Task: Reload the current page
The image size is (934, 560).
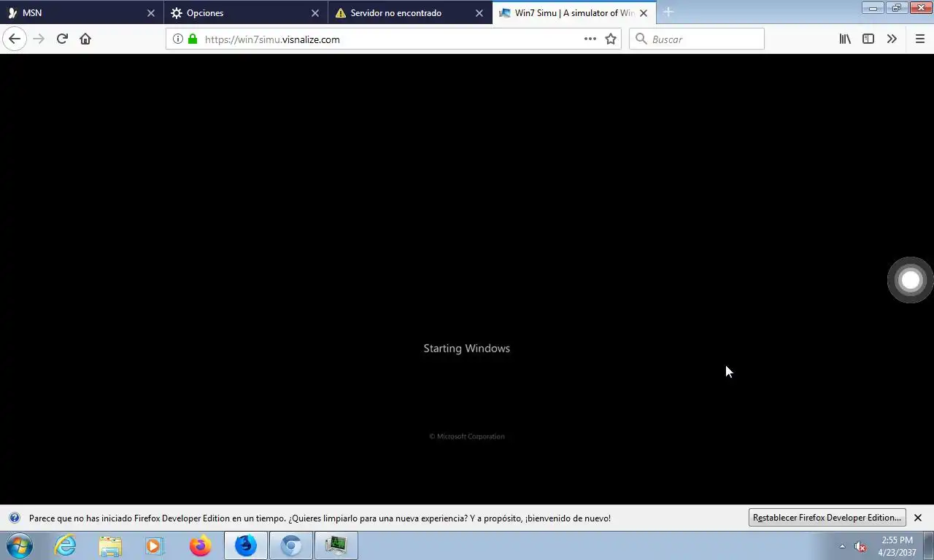Action: pos(62,39)
